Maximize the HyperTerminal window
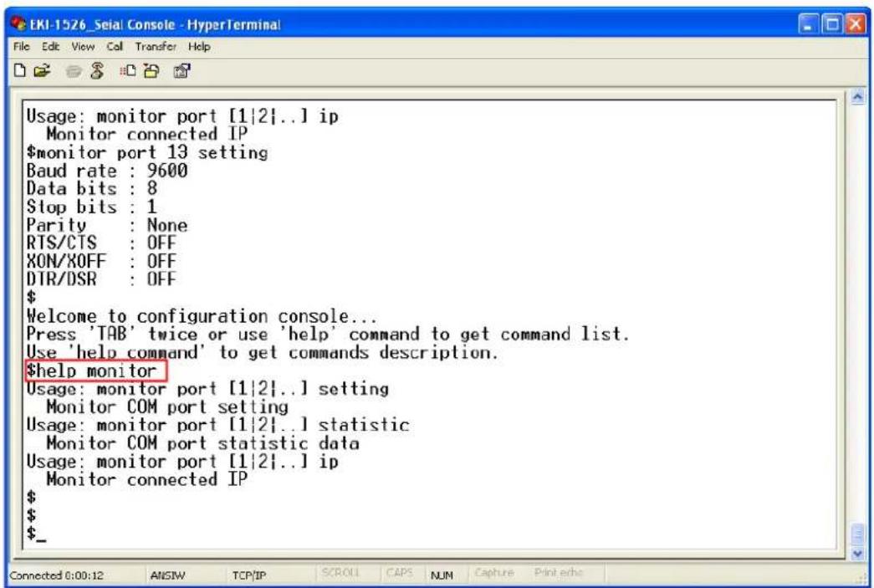The height and width of the screenshot is (588, 874). click(x=832, y=24)
